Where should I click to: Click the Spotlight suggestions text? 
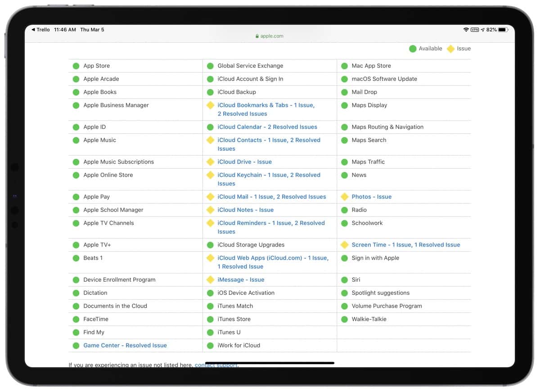(381, 293)
